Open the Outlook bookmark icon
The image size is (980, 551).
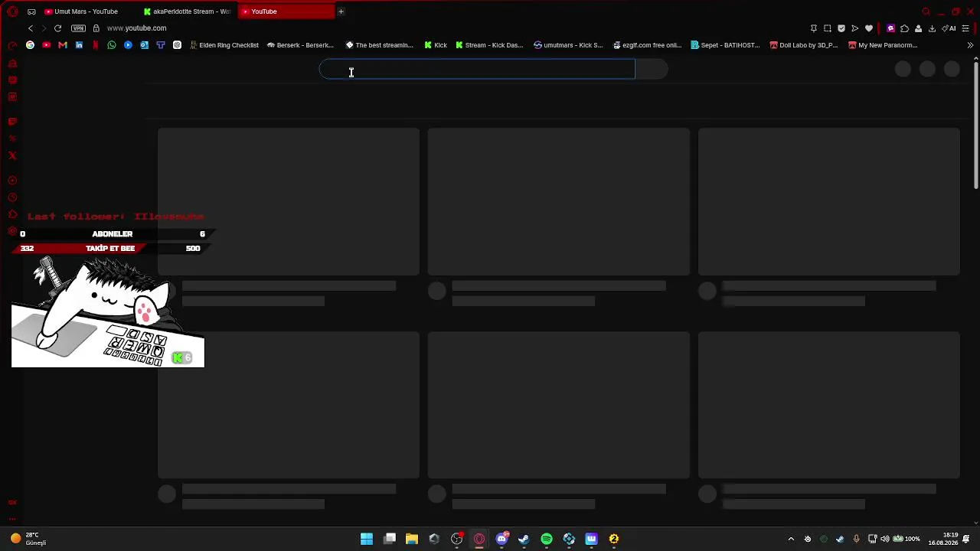[144, 45]
